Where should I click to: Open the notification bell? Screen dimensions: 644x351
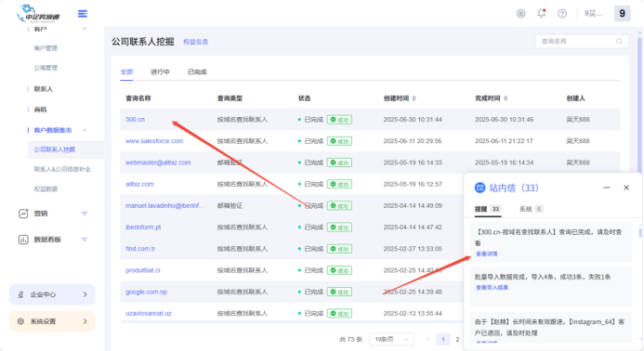(542, 14)
